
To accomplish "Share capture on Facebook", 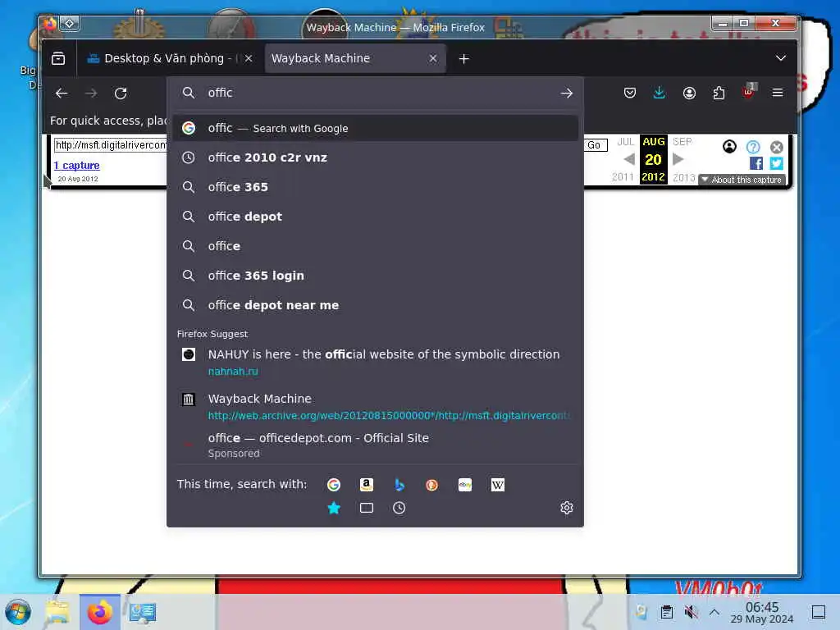I will (756, 163).
